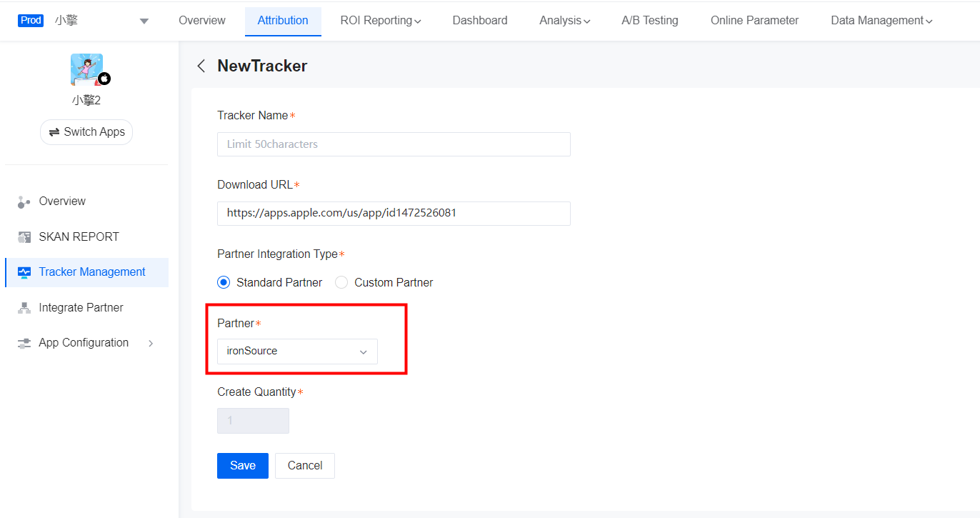Select App Configuration in the sidebar
This screenshot has height=518, width=980.
click(83, 342)
